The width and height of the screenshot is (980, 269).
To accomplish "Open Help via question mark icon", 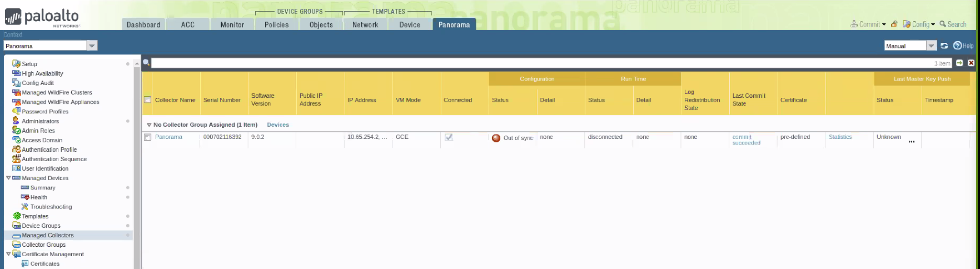I will pyautogui.click(x=958, y=46).
